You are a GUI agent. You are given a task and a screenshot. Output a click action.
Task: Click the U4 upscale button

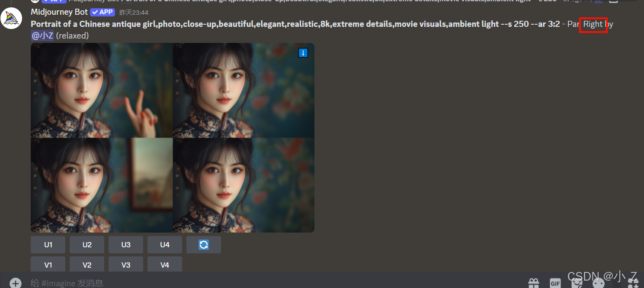click(x=165, y=245)
